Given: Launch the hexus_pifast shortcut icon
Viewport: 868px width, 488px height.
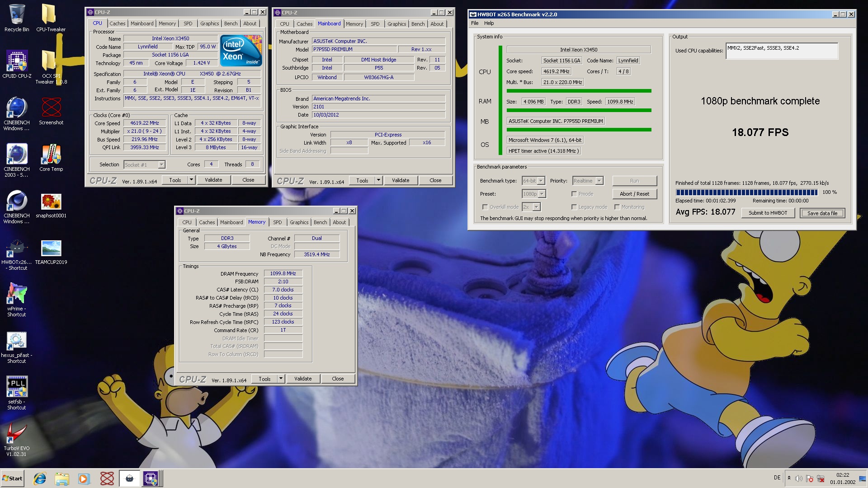Looking at the screenshot, I should tap(17, 347).
